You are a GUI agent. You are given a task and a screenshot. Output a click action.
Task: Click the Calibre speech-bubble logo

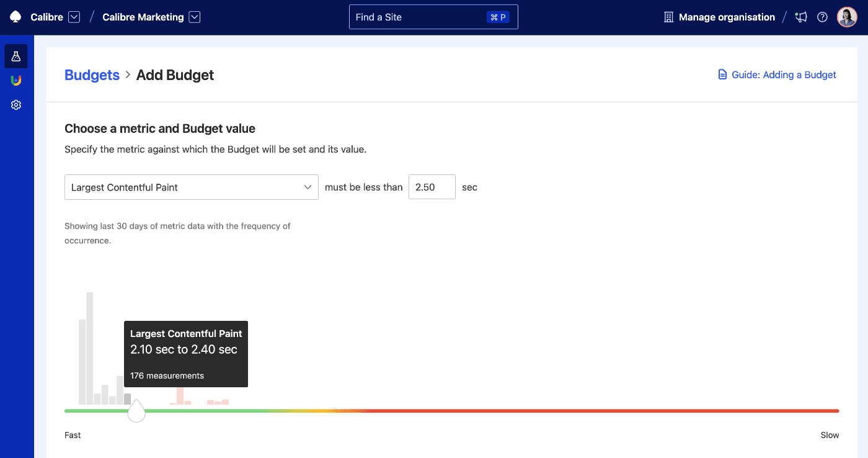(15, 17)
